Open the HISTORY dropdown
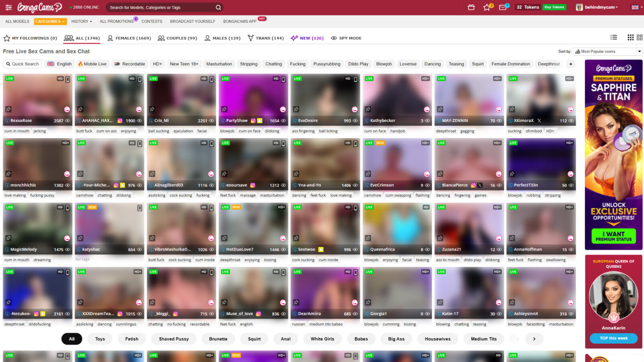Image resolution: width=644 pixels, height=362 pixels. pyautogui.click(x=81, y=21)
